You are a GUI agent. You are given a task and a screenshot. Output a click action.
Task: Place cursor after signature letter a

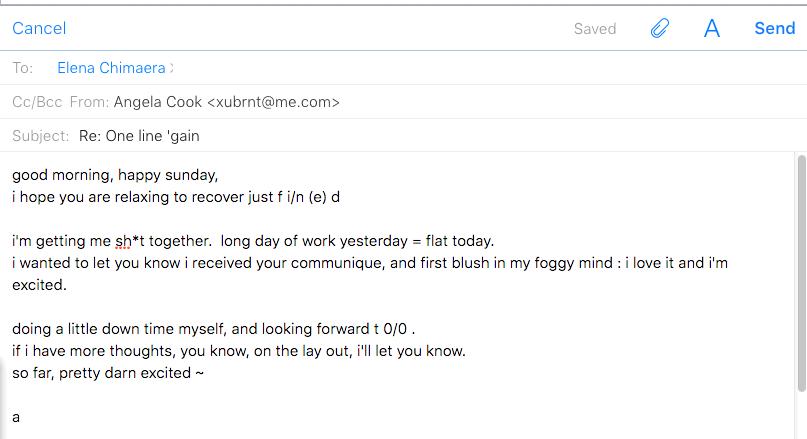20,417
